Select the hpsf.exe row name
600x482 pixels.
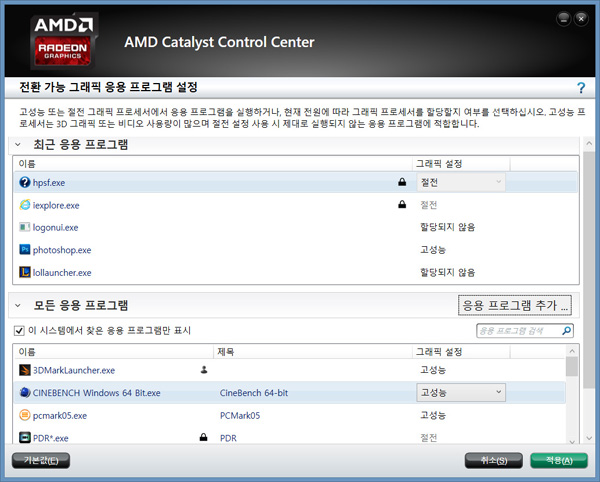(x=49, y=183)
